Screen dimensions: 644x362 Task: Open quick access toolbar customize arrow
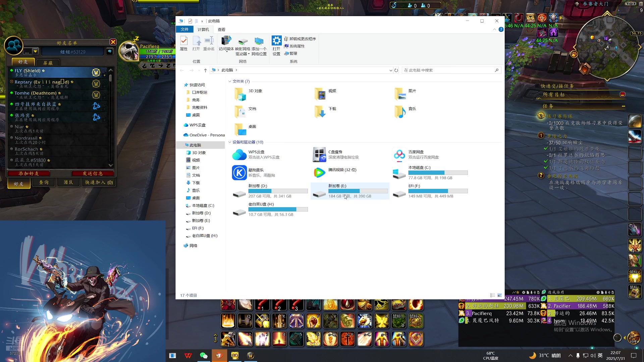point(202,21)
